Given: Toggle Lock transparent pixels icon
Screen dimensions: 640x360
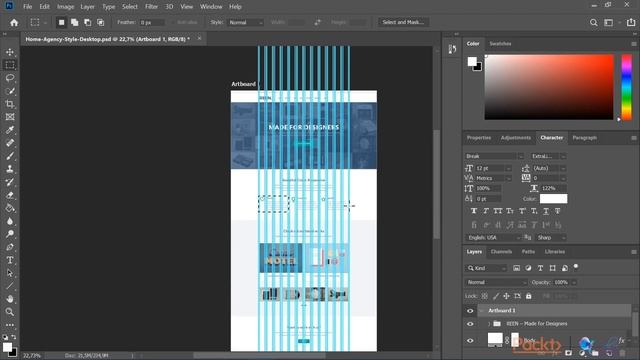Looking at the screenshot, I should (484, 296).
